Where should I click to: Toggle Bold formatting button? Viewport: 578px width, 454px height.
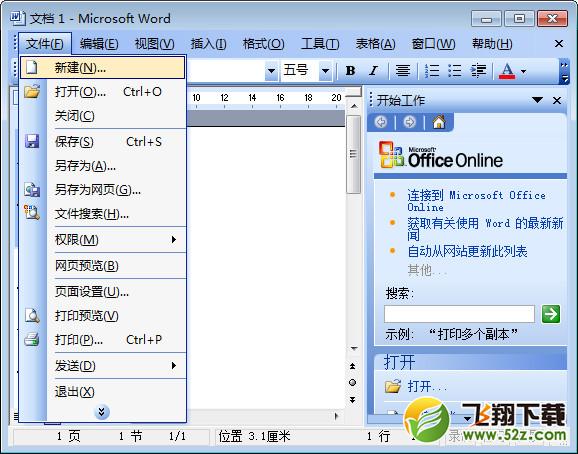(351, 70)
